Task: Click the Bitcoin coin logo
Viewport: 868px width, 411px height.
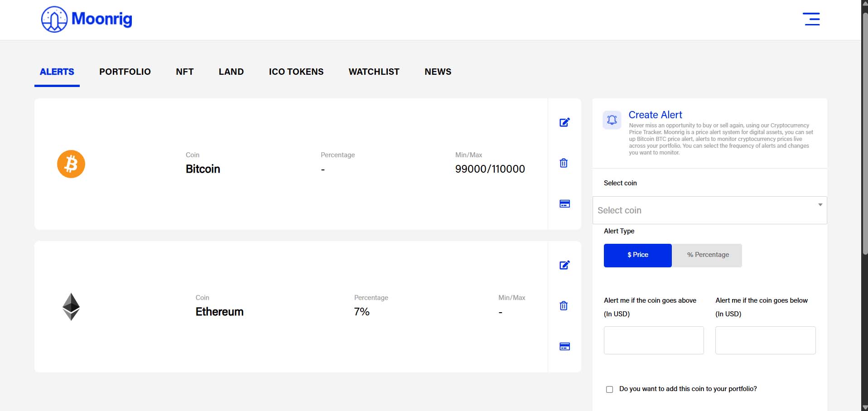Action: (x=71, y=164)
